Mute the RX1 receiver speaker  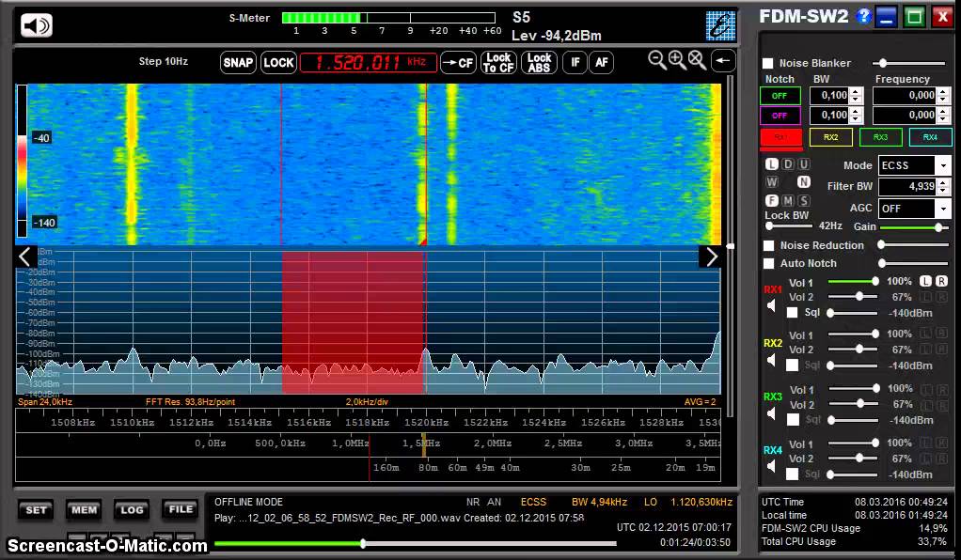(772, 305)
